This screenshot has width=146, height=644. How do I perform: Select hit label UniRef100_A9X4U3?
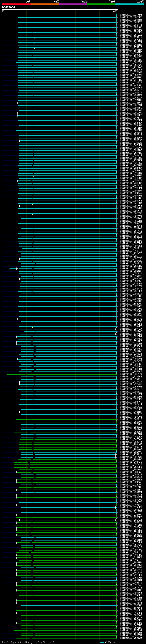click(x=131, y=590)
